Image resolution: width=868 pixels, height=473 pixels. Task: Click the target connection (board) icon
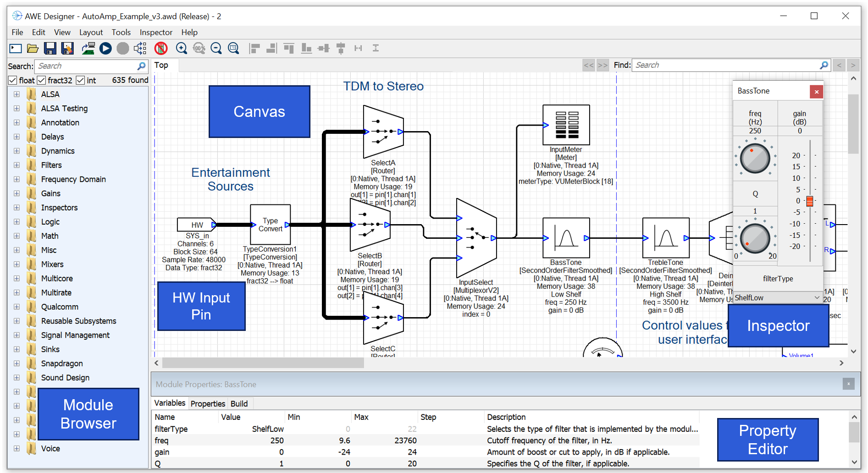pyautogui.click(x=88, y=48)
